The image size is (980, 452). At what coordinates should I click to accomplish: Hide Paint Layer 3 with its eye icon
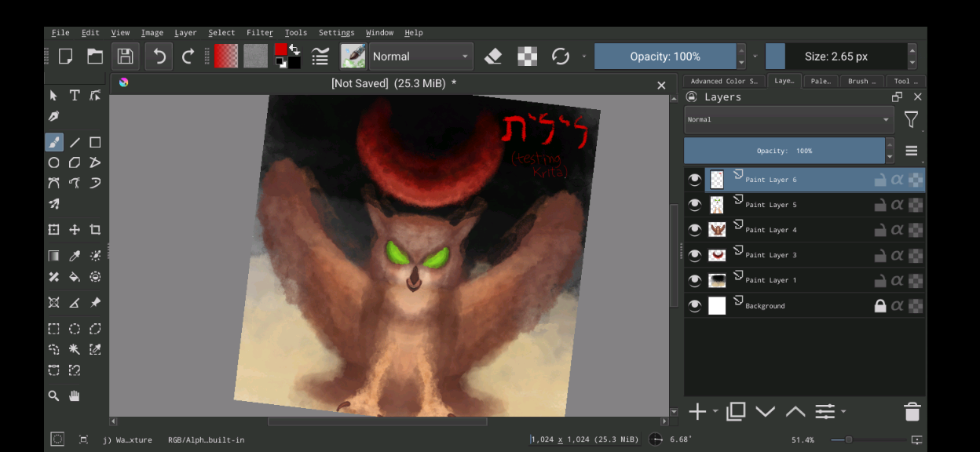click(x=694, y=255)
